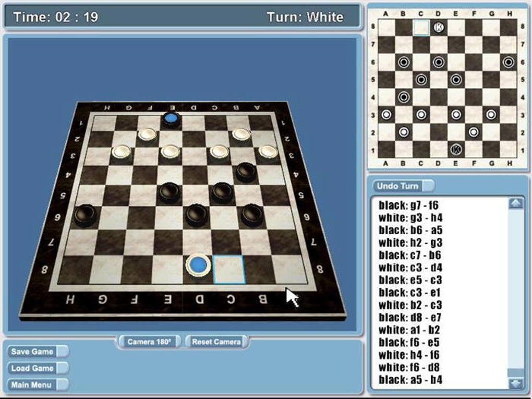The width and height of the screenshot is (532, 399).
Task: Click move entry 'black: c7 - b6'
Action: point(409,255)
